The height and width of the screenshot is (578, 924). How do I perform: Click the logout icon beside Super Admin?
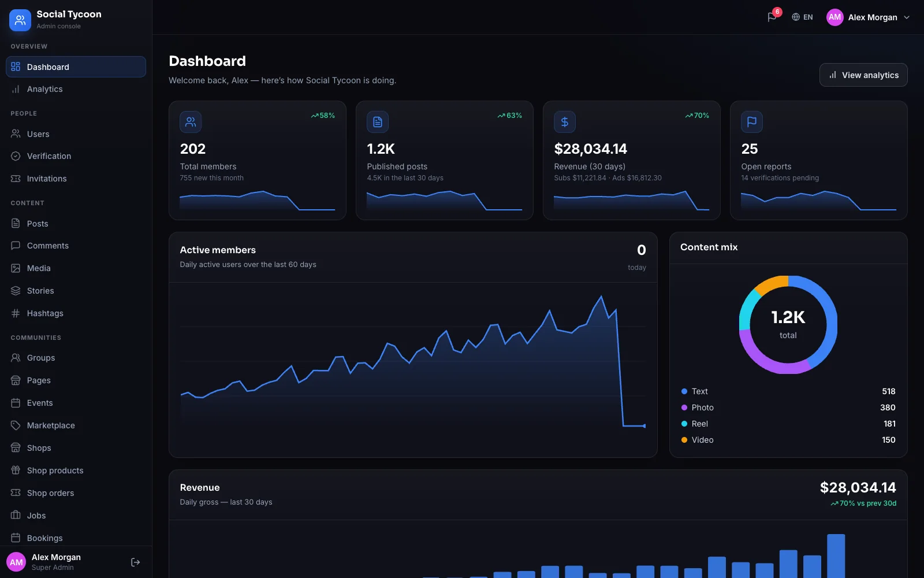coord(136,562)
